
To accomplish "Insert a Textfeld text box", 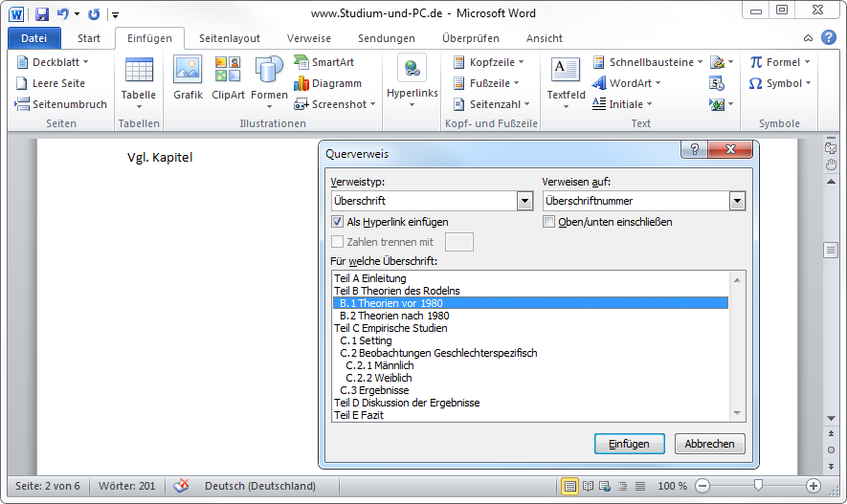I will pos(566,82).
